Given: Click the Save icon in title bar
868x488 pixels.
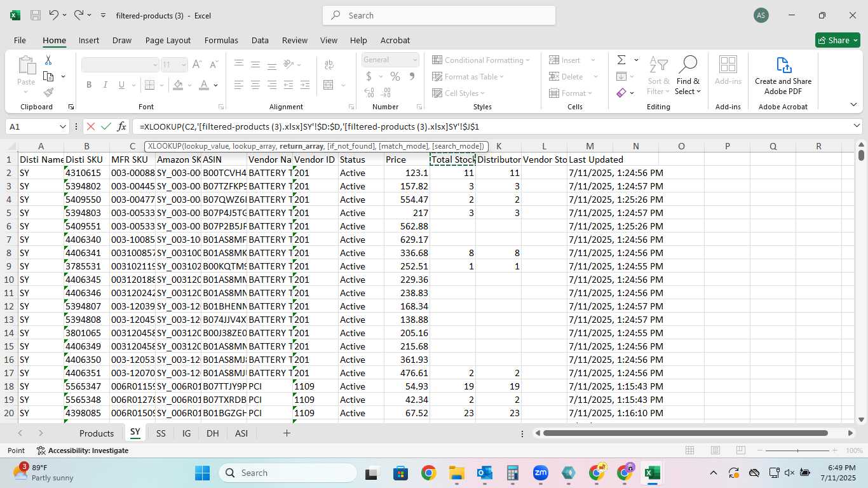Looking at the screenshot, I should [36, 15].
